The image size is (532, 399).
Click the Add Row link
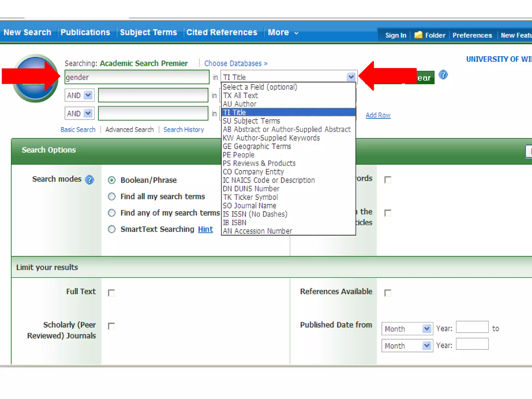[x=378, y=115]
